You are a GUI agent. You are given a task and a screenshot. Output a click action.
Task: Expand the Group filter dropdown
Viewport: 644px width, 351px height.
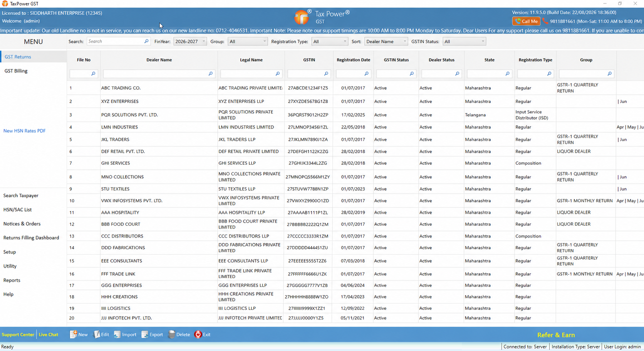tap(248, 41)
